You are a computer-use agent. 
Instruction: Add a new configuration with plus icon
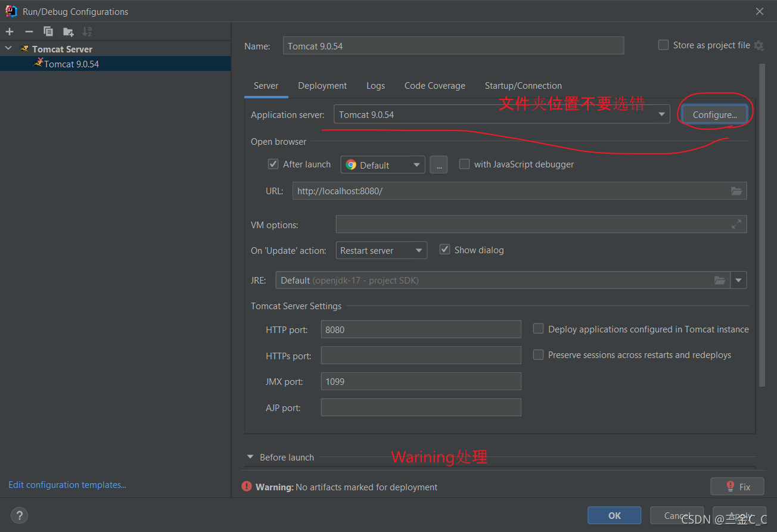pyautogui.click(x=10, y=32)
